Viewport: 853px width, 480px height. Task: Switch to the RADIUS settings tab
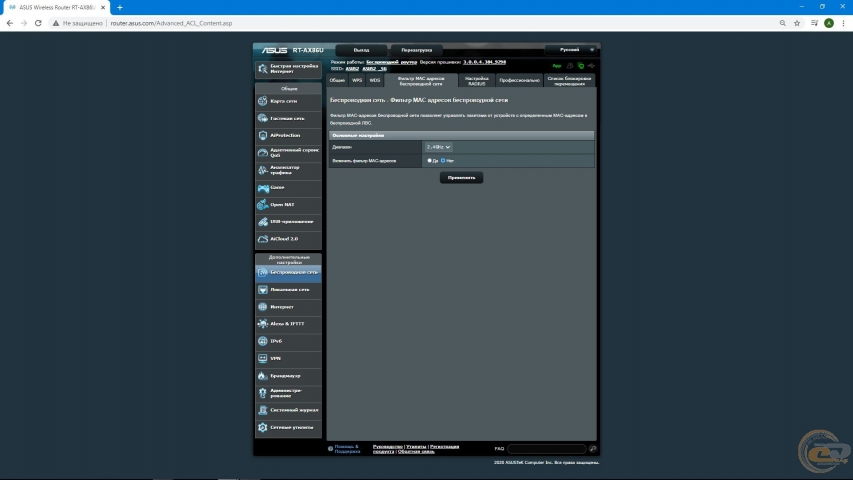pyautogui.click(x=477, y=81)
